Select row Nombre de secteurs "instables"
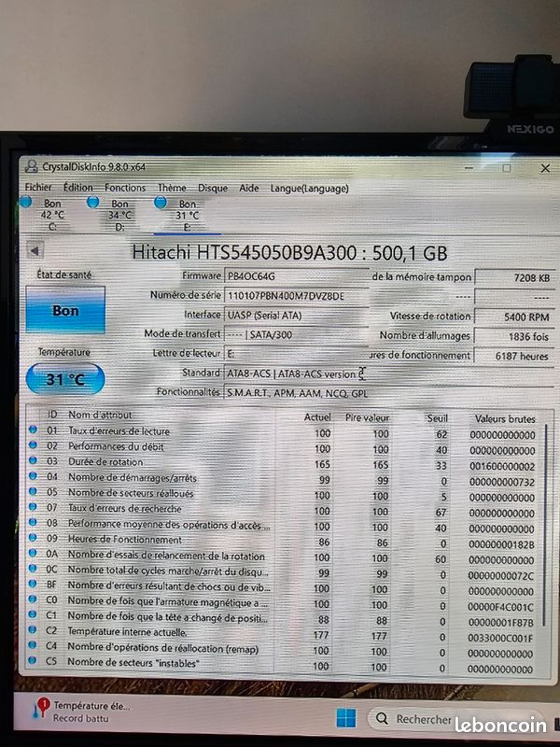The image size is (560, 747). pyautogui.click(x=284, y=665)
